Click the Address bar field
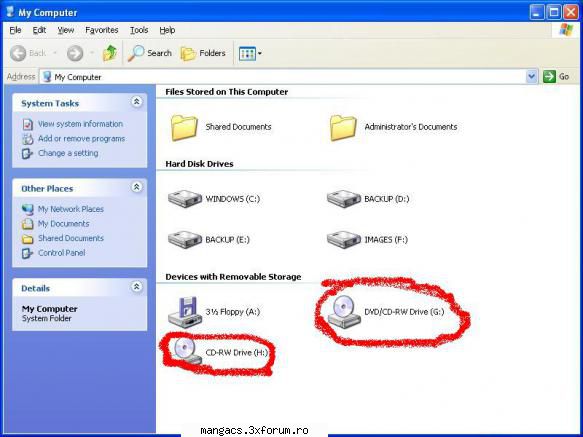 pyautogui.click(x=284, y=77)
